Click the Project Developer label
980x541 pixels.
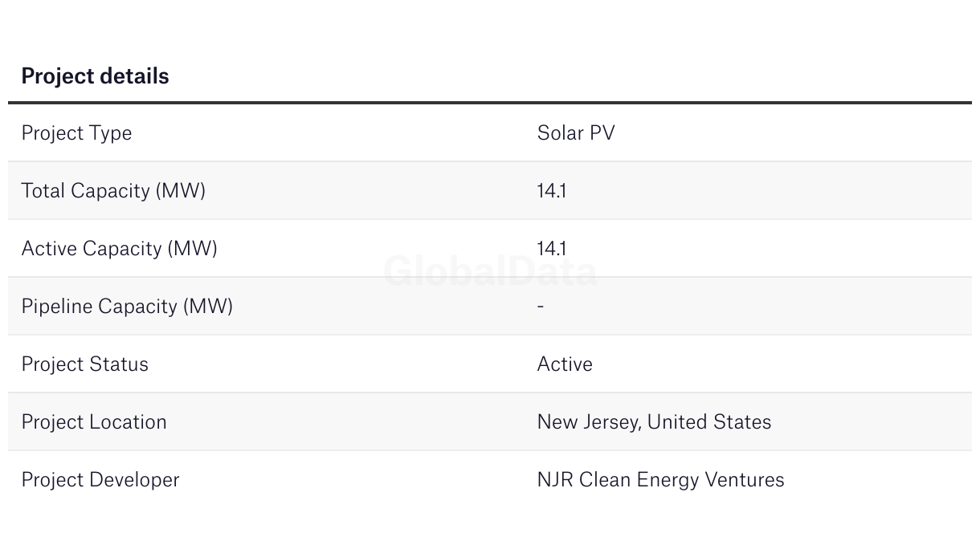point(100,480)
